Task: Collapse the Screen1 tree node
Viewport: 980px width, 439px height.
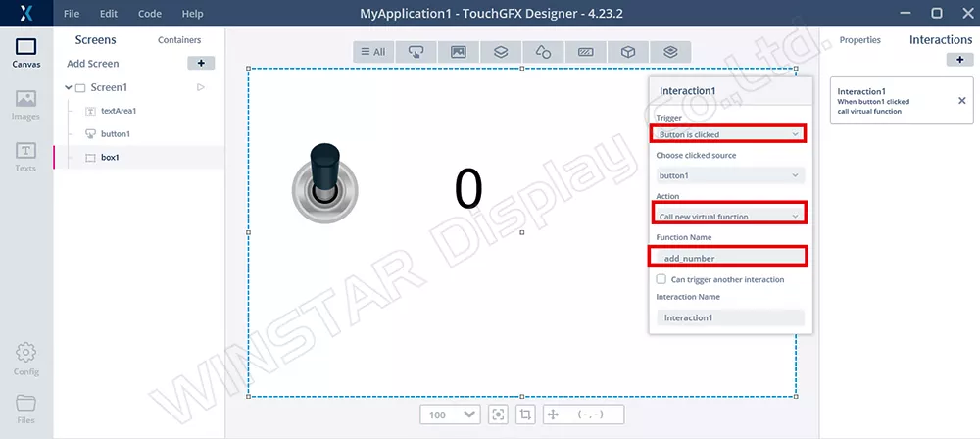Action: (69, 87)
